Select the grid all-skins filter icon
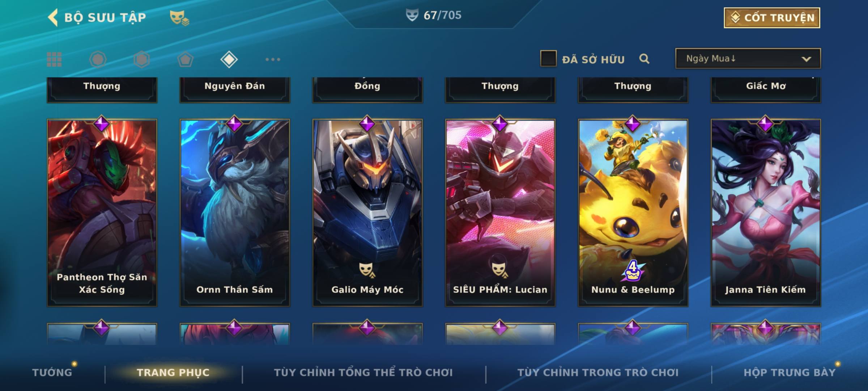 point(54,59)
